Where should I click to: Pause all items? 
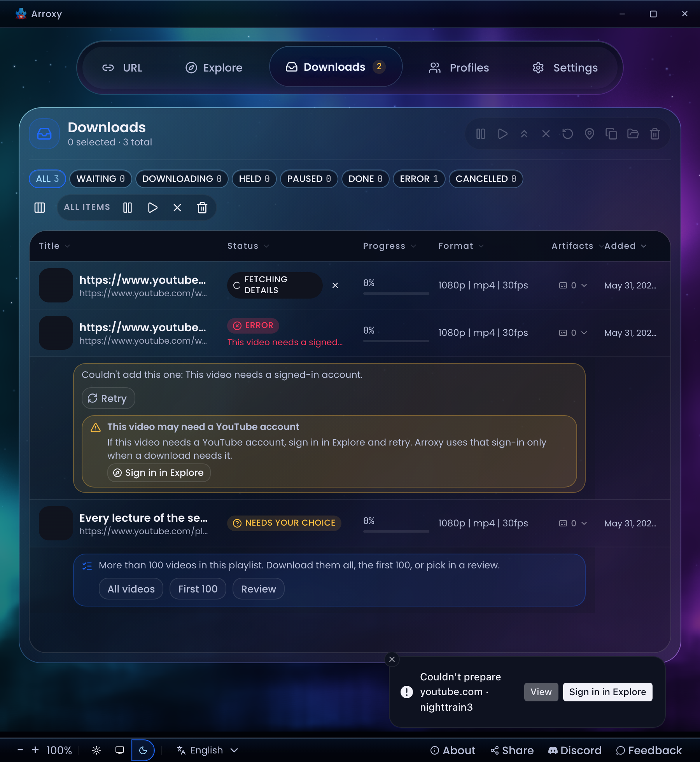pos(128,208)
